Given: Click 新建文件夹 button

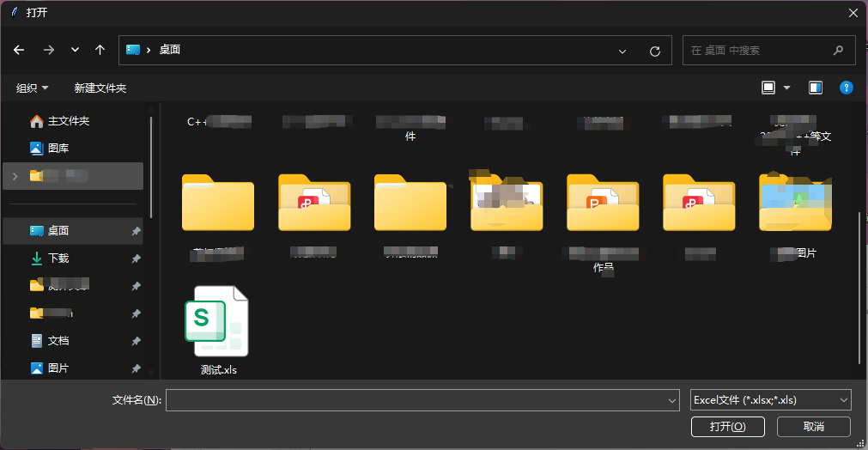Looking at the screenshot, I should coord(100,88).
